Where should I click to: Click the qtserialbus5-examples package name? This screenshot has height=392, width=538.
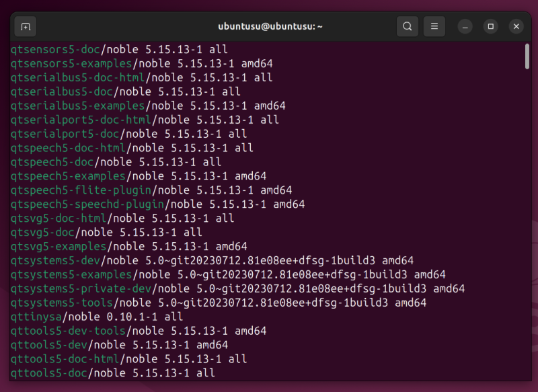(77, 106)
